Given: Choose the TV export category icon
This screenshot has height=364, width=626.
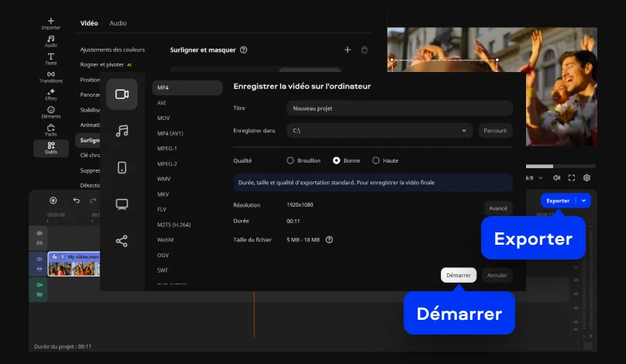Looking at the screenshot, I should 122,204.
